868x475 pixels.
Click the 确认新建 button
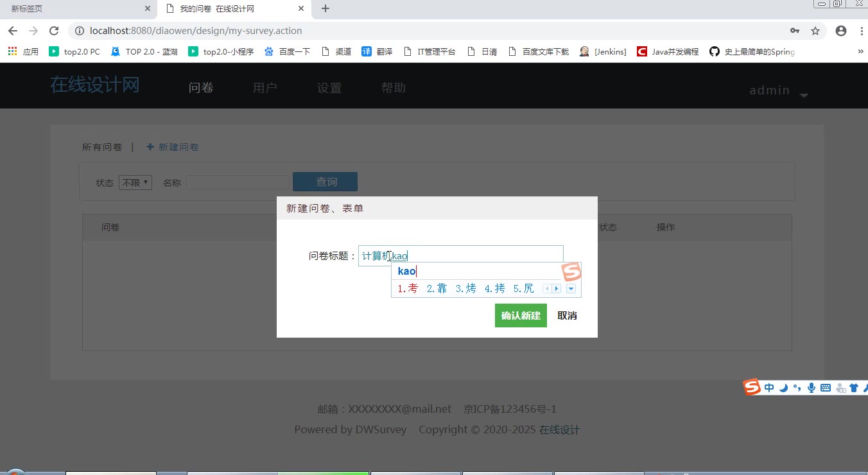pyautogui.click(x=521, y=316)
